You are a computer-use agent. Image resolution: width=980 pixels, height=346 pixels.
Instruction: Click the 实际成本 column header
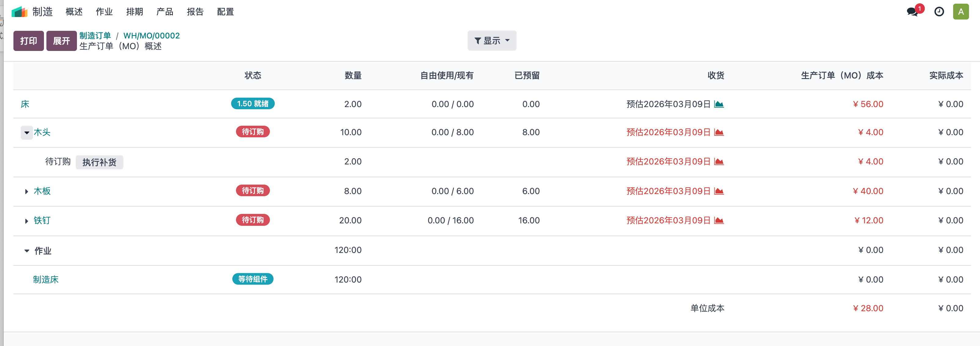pos(946,75)
